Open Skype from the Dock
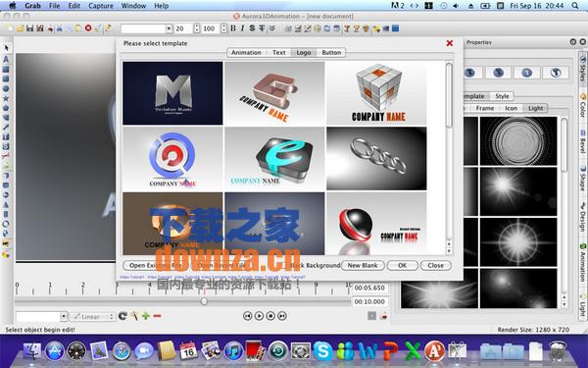This screenshot has height=368, width=588. click(x=322, y=350)
